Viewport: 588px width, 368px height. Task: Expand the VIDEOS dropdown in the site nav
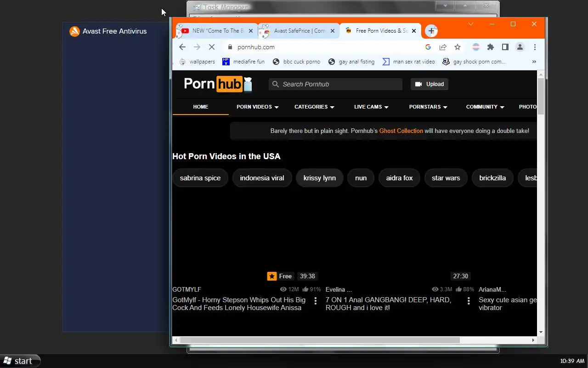[x=258, y=107]
